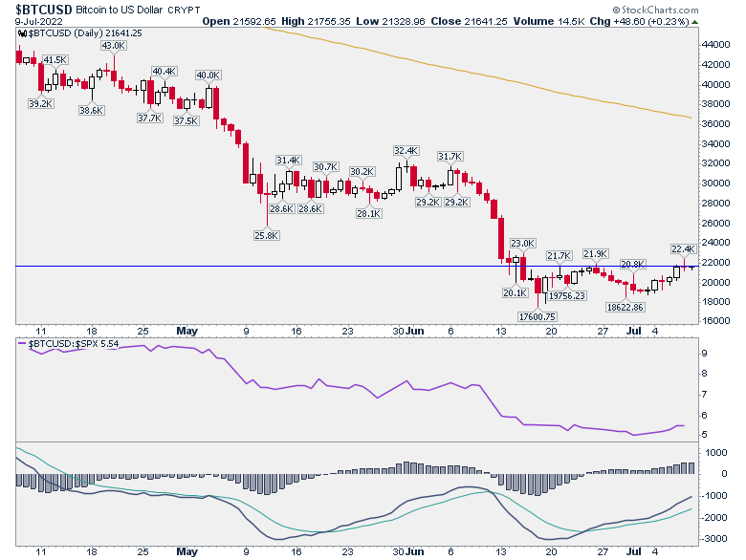Click the '$BTCUSD:$SPX 5.54' ratio legend
This screenshot has width=746, height=560.
point(74,343)
